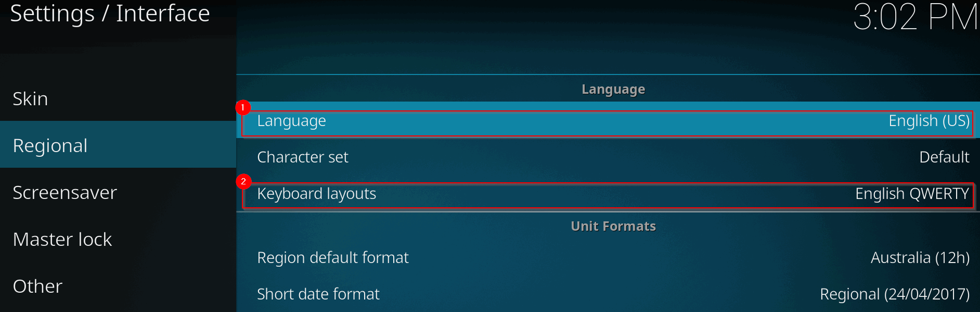Image resolution: width=980 pixels, height=312 pixels.
Task: Open the Character set option
Action: (x=303, y=157)
